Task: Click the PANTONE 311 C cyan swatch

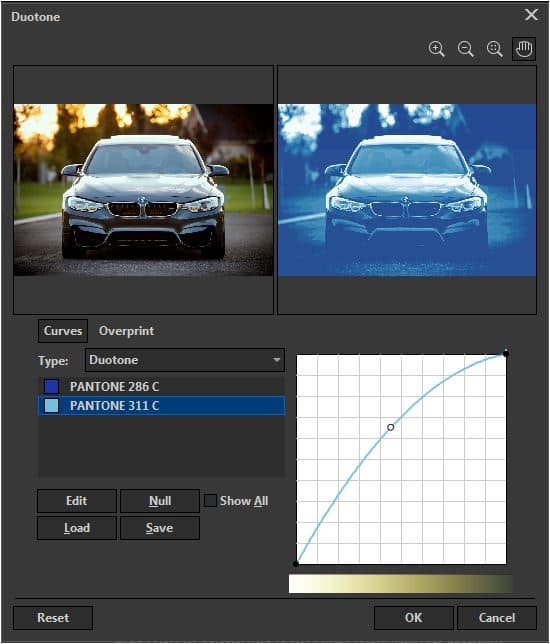Action: (x=51, y=406)
